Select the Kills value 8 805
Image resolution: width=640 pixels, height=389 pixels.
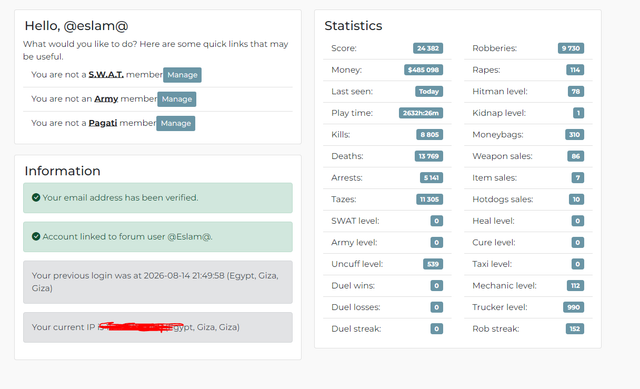(429, 135)
